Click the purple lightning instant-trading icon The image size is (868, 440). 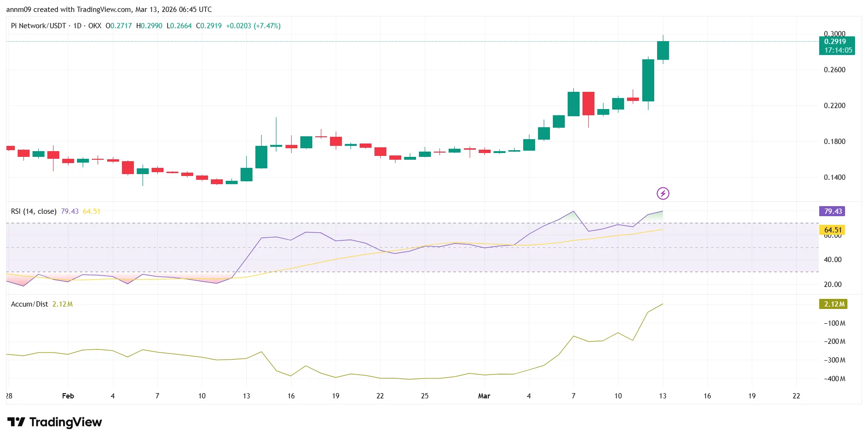[663, 194]
